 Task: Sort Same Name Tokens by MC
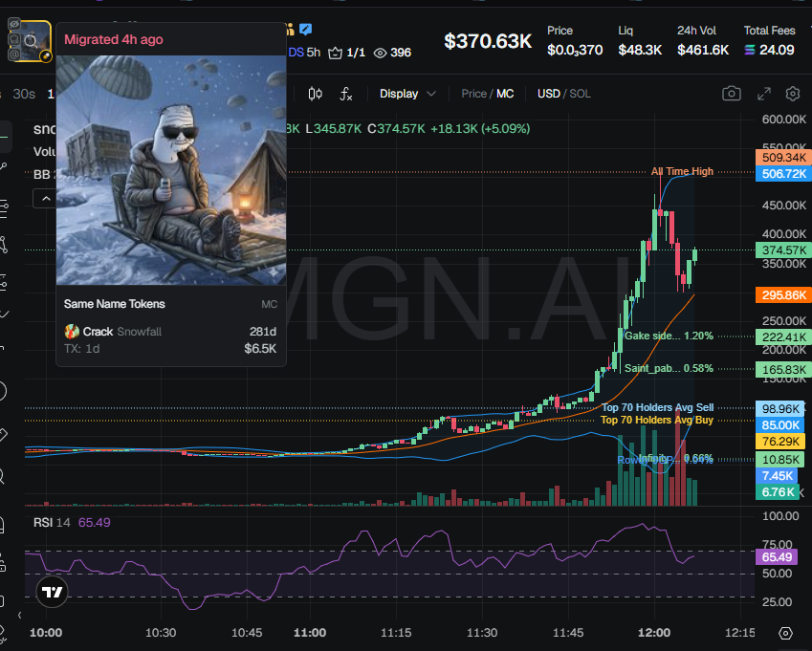coord(270,304)
